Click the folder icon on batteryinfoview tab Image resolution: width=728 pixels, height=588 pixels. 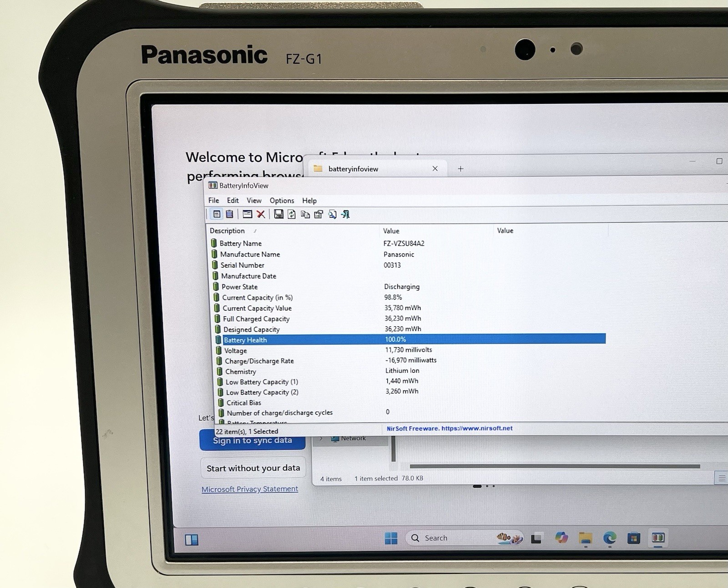click(318, 169)
